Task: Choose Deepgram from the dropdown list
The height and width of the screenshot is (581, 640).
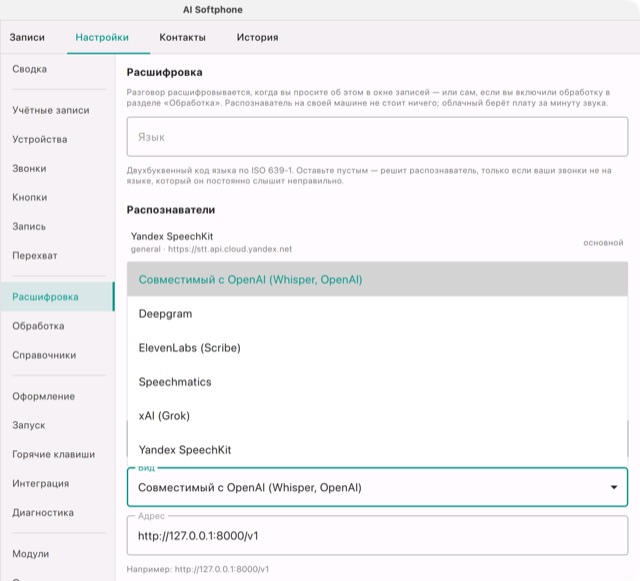Action: click(x=377, y=314)
